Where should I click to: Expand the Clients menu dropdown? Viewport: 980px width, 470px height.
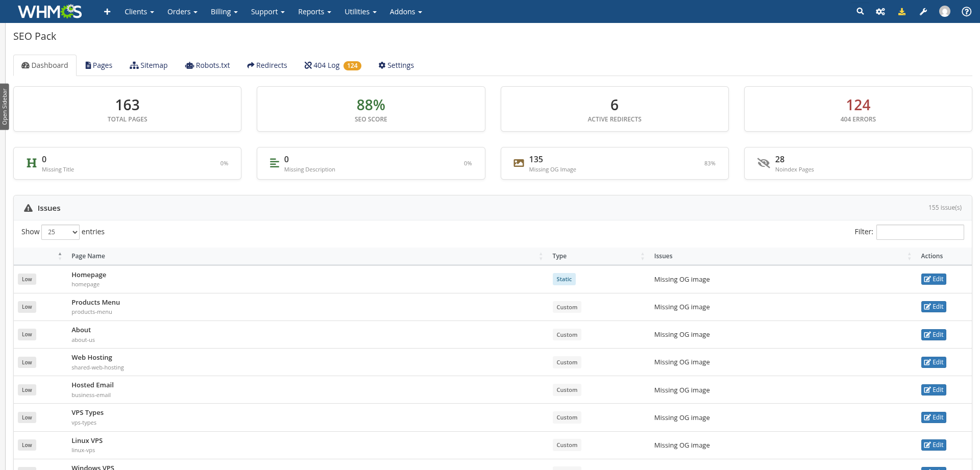coord(139,11)
